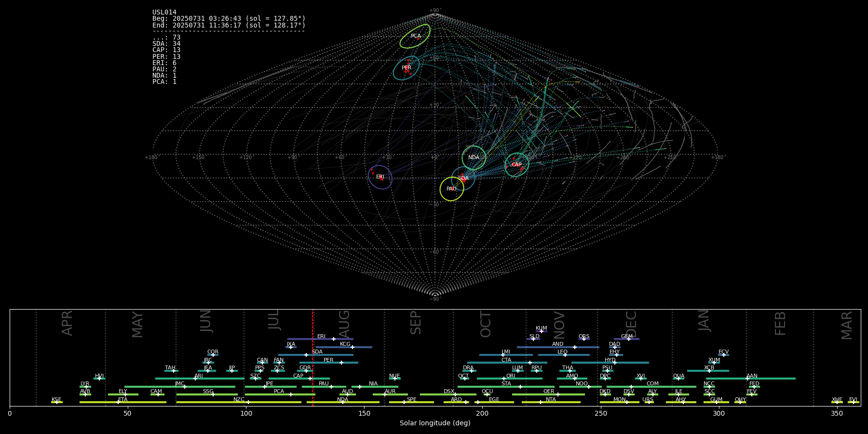Image resolution: width=868 pixels, height=434 pixels.
Task: Select the CAP radiant circle on the map
Action: [516, 165]
